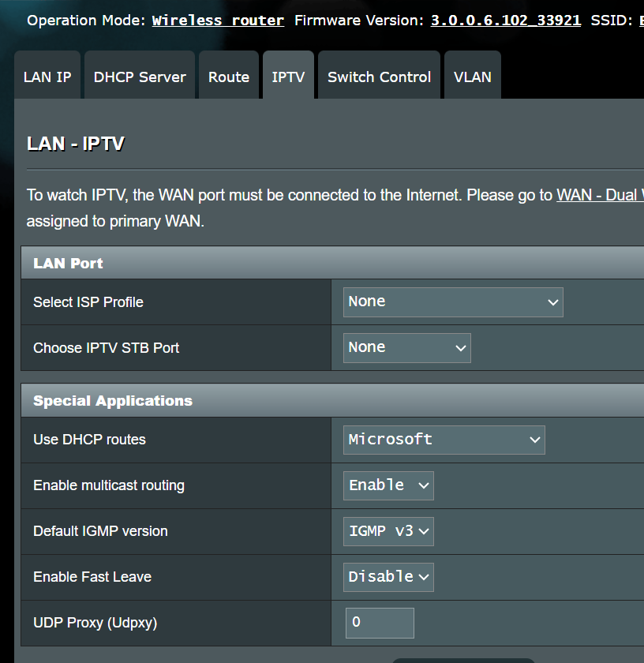
Task: Click the UDP Proxy (Udpxy) input field
Action: coord(380,623)
